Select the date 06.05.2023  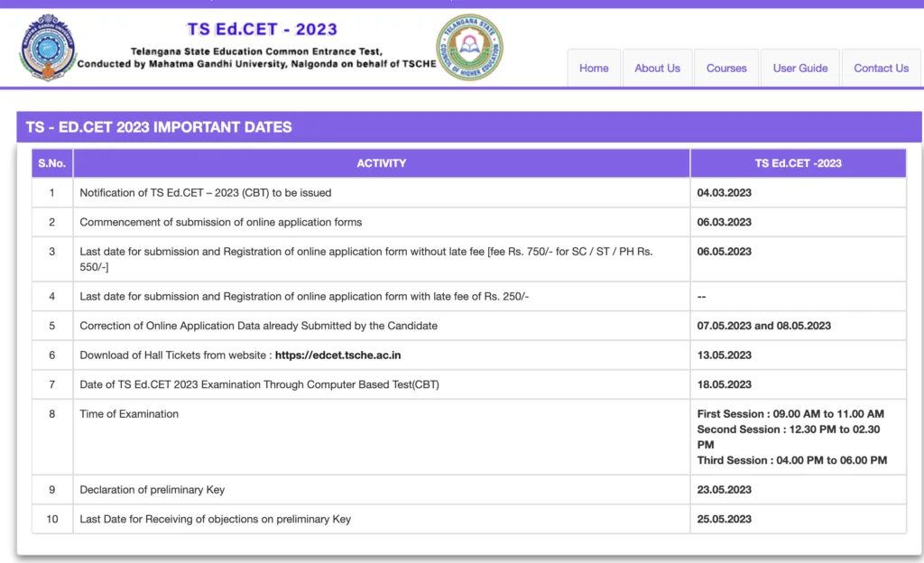pyautogui.click(x=725, y=252)
